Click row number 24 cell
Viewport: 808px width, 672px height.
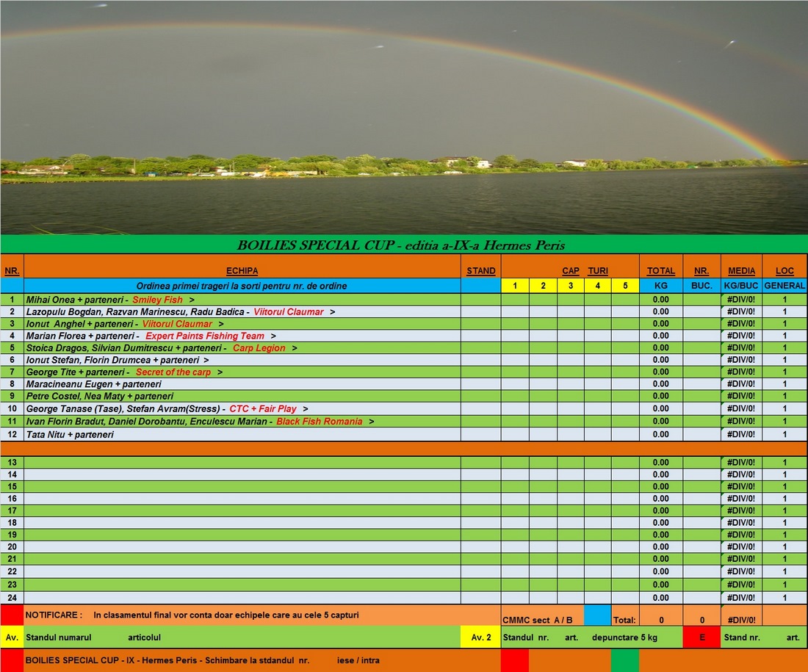tap(12, 598)
